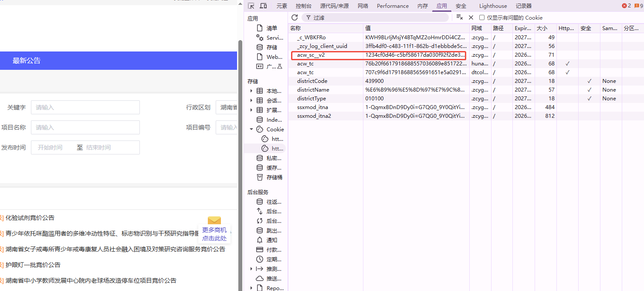Select the 存储桶 bucket item

(x=269, y=177)
